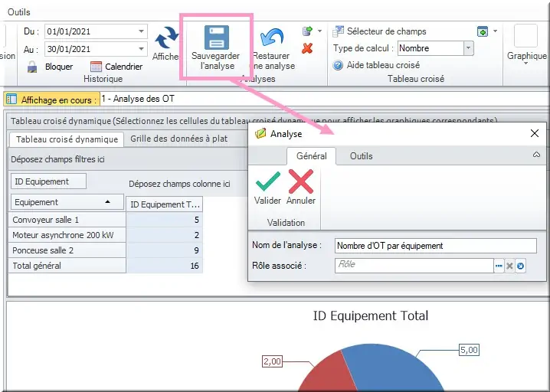Viewport: 550px width, 392px height.
Task: Click the ellipsis button for Rôle associé
Action: point(499,266)
